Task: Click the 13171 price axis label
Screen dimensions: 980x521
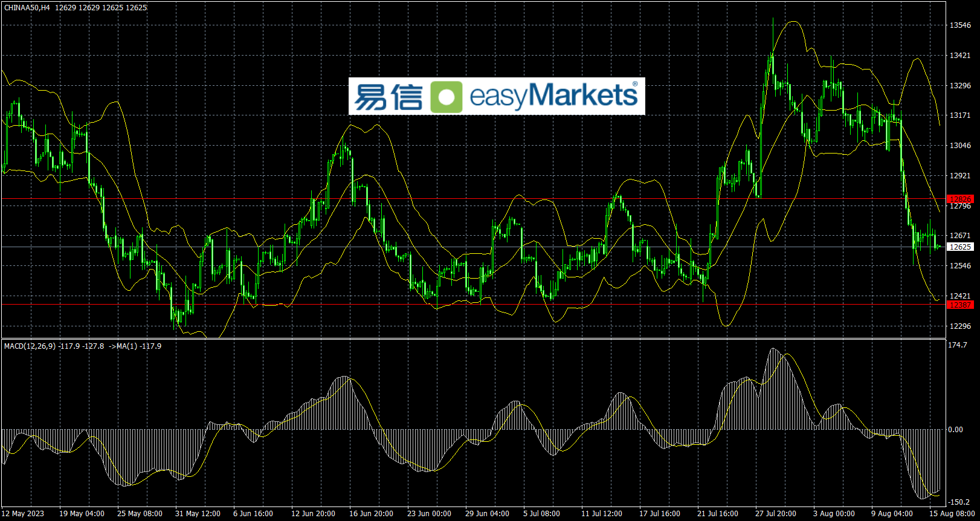Action: click(x=960, y=115)
